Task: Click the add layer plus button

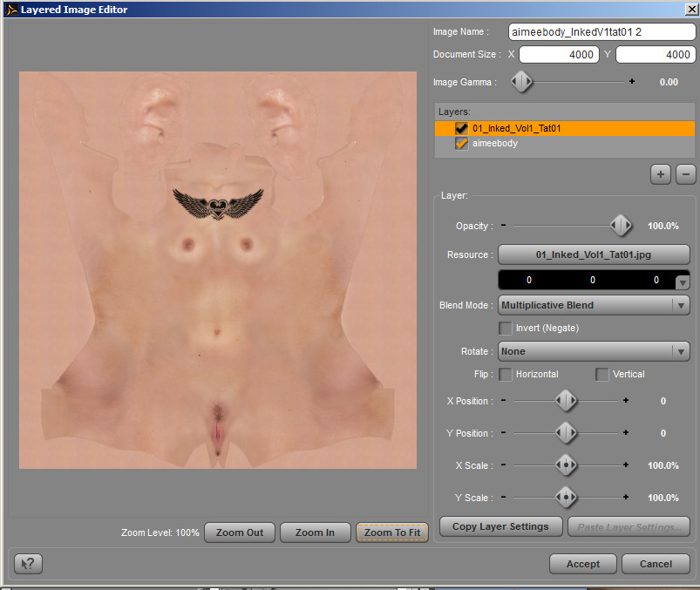Action: (x=660, y=174)
